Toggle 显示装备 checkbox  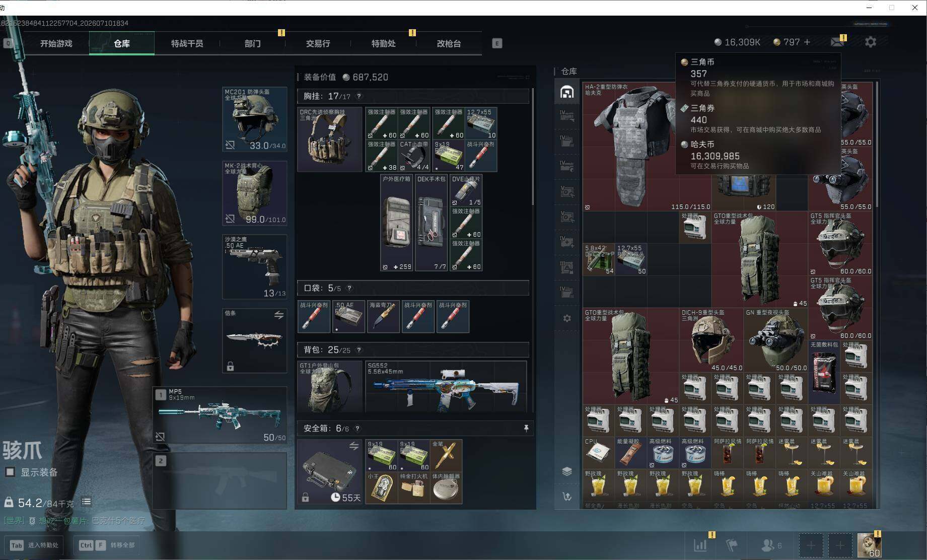coord(10,472)
